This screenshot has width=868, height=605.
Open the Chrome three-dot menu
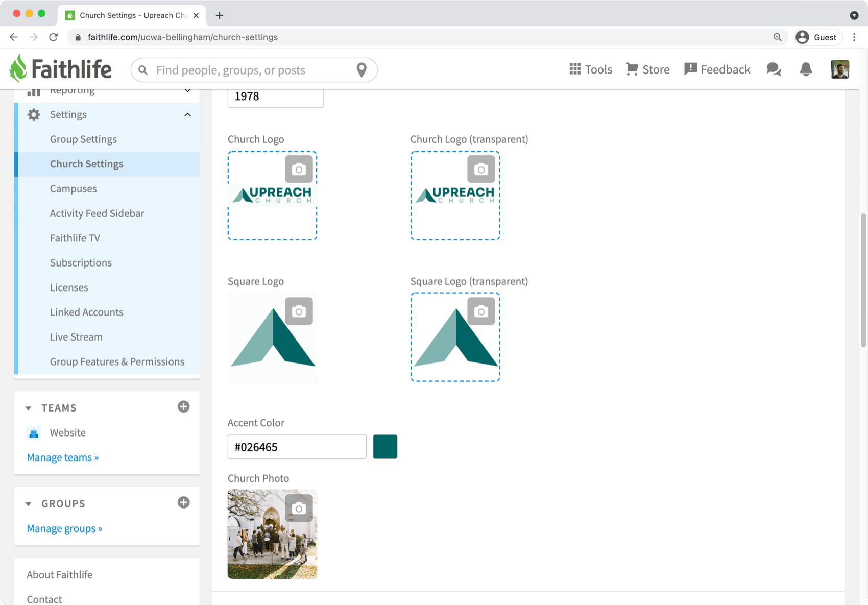point(854,37)
